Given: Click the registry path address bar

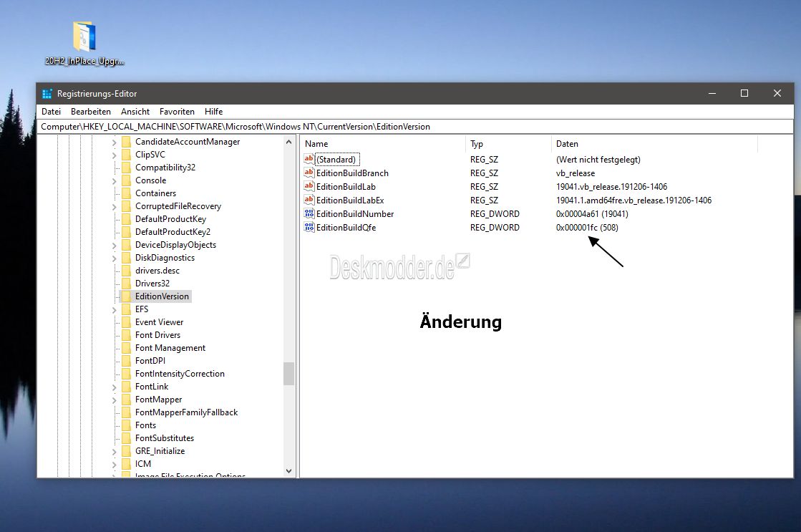Looking at the screenshot, I should click(415, 126).
